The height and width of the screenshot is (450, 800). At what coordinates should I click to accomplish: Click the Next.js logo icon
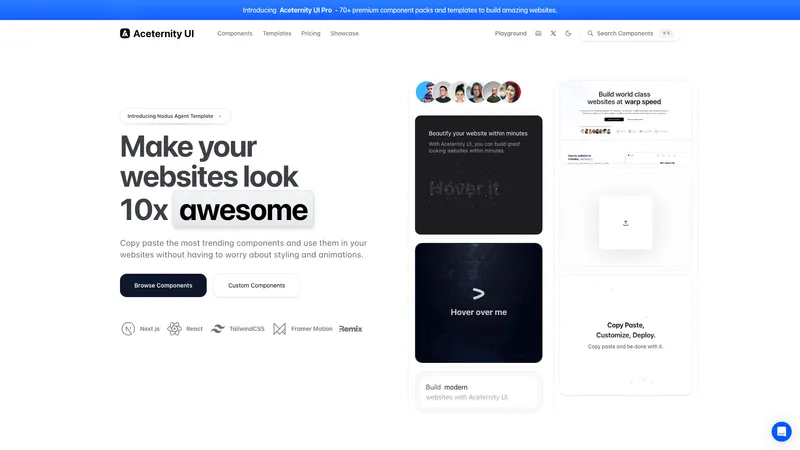[128, 329]
